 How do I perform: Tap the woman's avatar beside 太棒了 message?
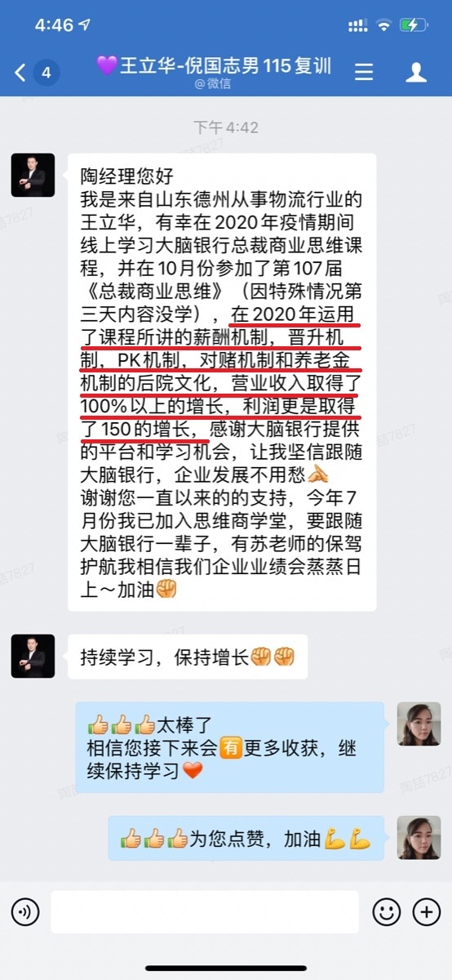pyautogui.click(x=419, y=724)
